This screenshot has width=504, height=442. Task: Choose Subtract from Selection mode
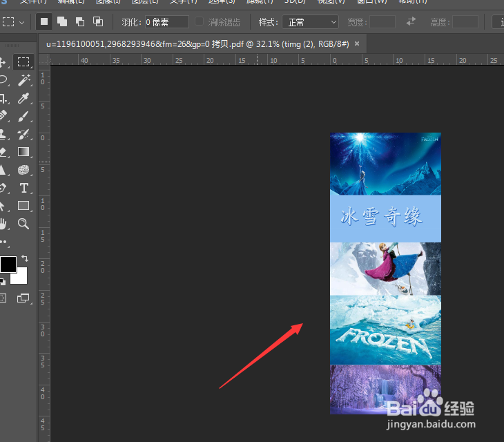80,22
